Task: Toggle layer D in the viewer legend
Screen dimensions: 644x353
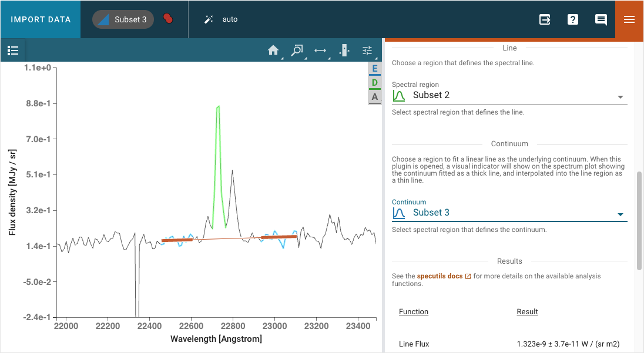Action: tap(374, 83)
